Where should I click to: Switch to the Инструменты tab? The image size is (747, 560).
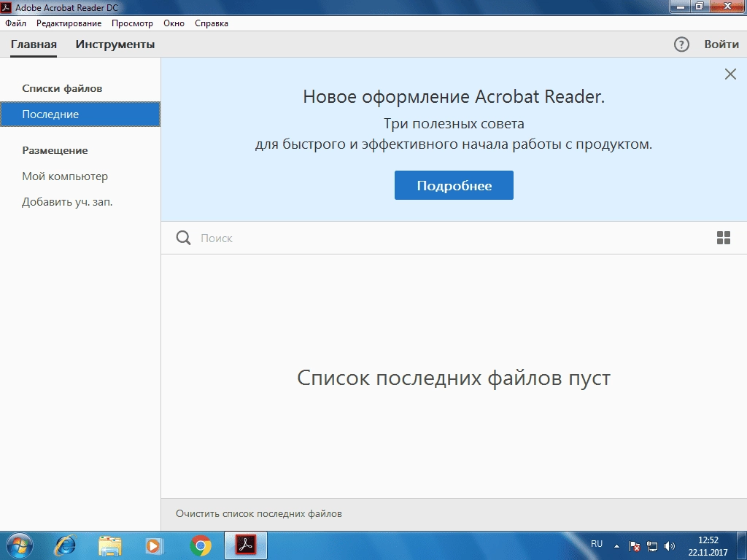[115, 44]
